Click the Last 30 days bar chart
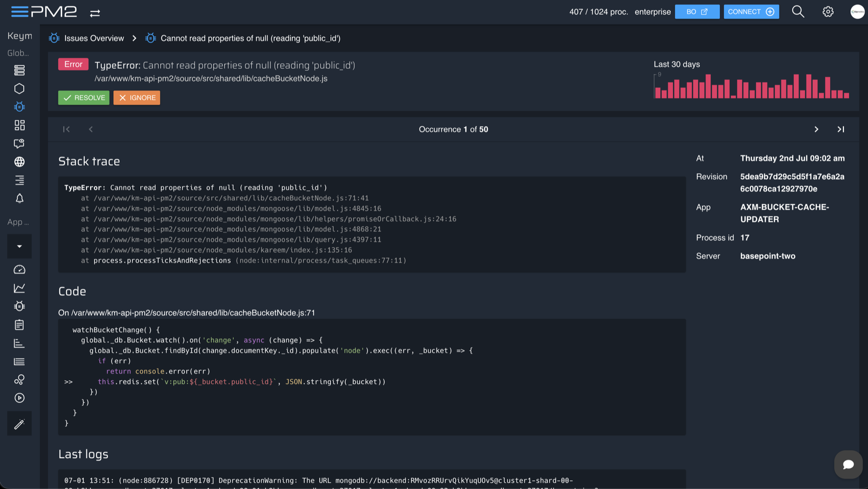Viewport: 868px width, 489px height. coord(751,86)
